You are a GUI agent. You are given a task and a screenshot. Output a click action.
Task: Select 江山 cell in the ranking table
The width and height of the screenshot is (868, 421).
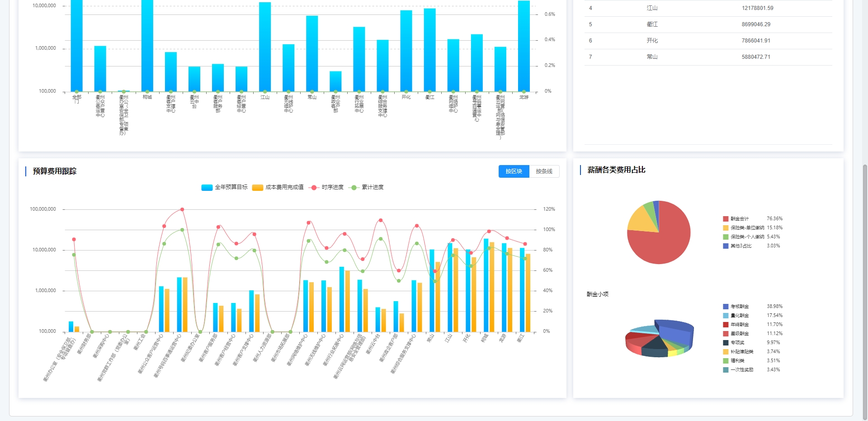point(652,8)
